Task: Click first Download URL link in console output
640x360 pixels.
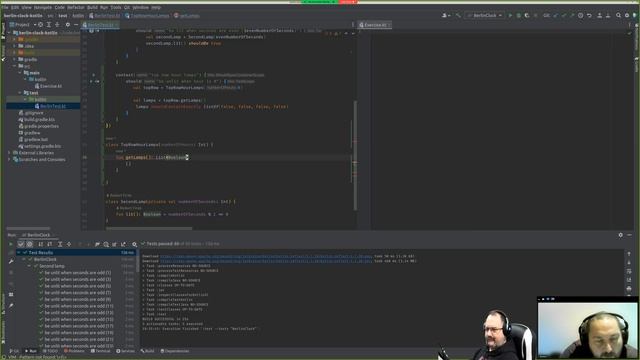Action: point(266,256)
